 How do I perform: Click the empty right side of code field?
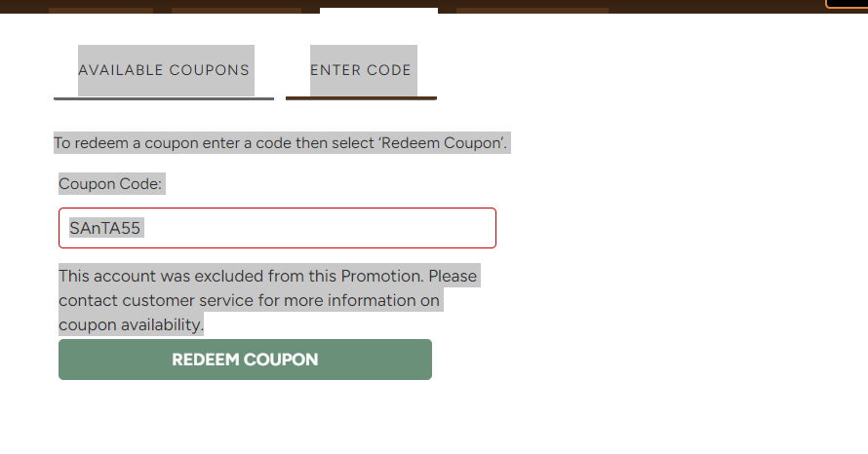(x=390, y=228)
